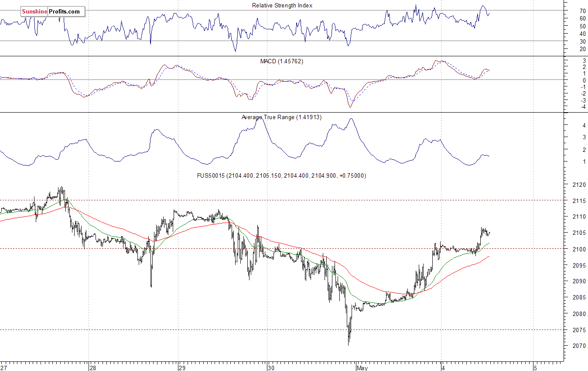Select the FUS50015 price chart title
Viewport: 588px width, 371px height.
click(281, 176)
